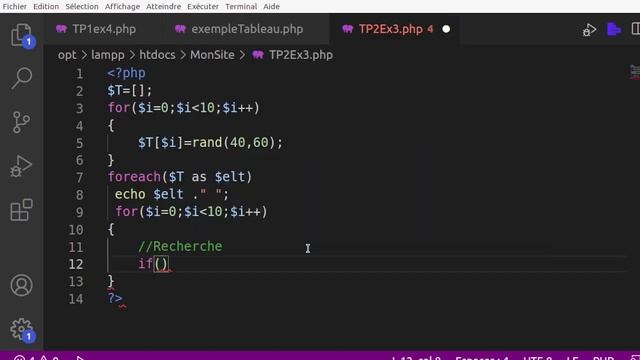This screenshot has width=640, height=360.
Task: Click line number 7 in the gutter
Action: (x=79, y=178)
